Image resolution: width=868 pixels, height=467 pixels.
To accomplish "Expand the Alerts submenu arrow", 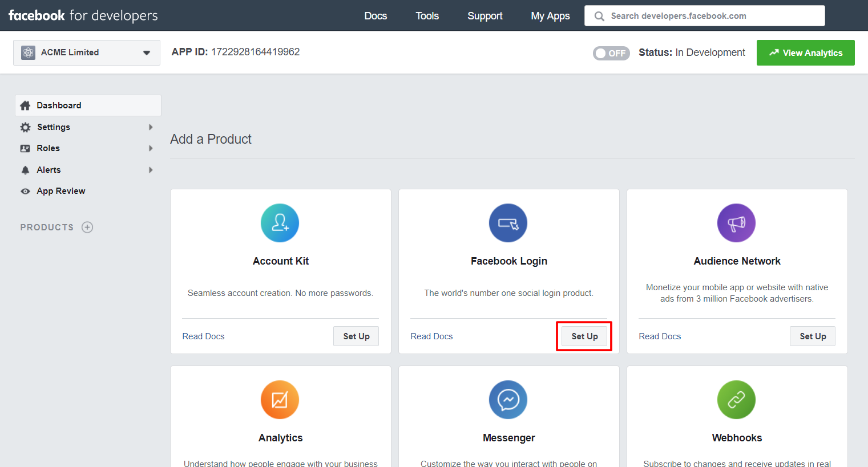I will [151, 170].
